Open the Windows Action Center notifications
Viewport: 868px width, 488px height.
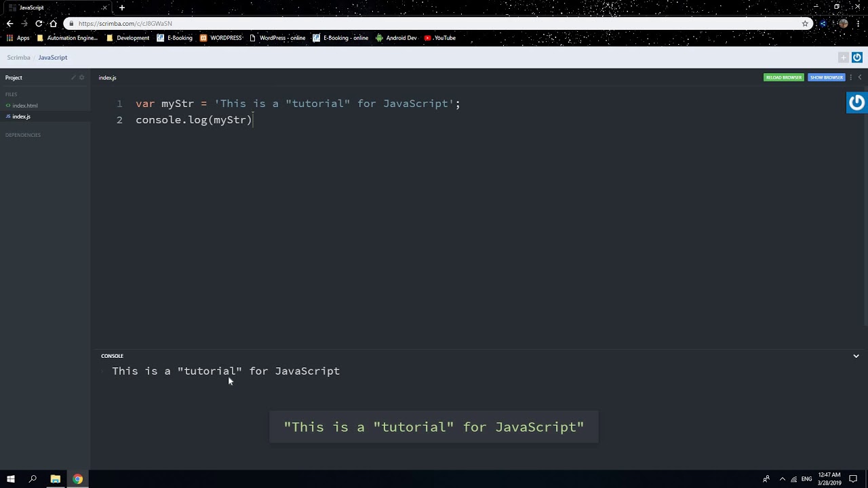click(x=854, y=479)
